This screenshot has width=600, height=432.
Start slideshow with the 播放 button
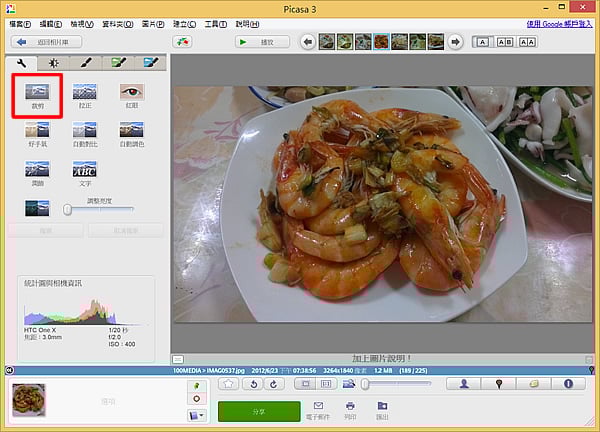pyautogui.click(x=262, y=42)
